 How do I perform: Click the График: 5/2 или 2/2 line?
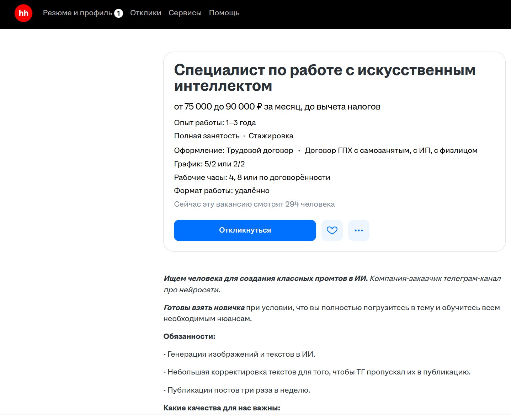pyautogui.click(x=209, y=164)
